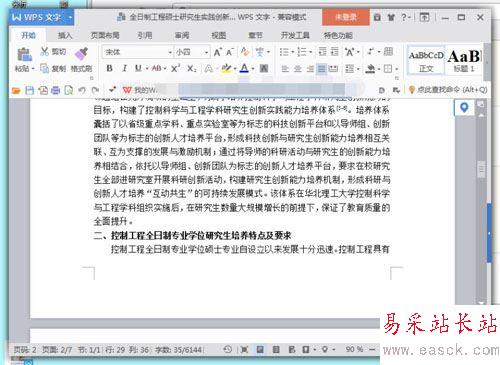Increase font size with A+ icon
Image resolution: width=500 pixels, height=365 pixels.
click(x=217, y=52)
